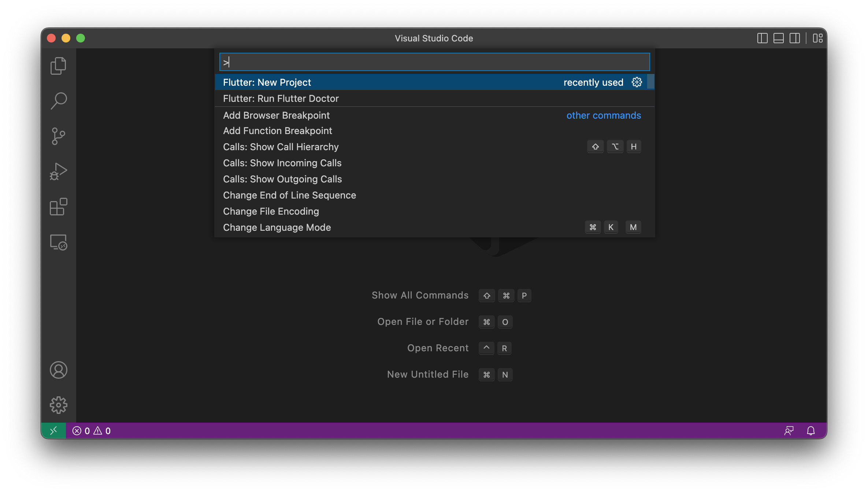Configure keybinding gear for Flutter: New Project

(x=637, y=82)
